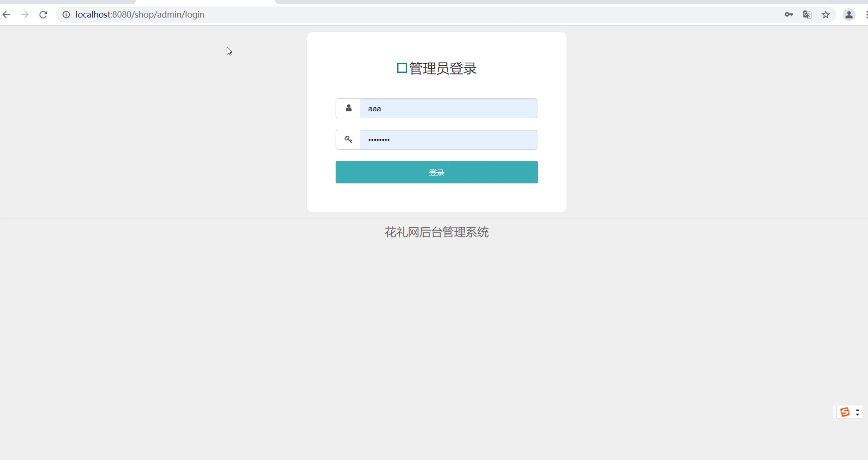
Task: Focus the username field containing aaa
Action: coord(449,108)
